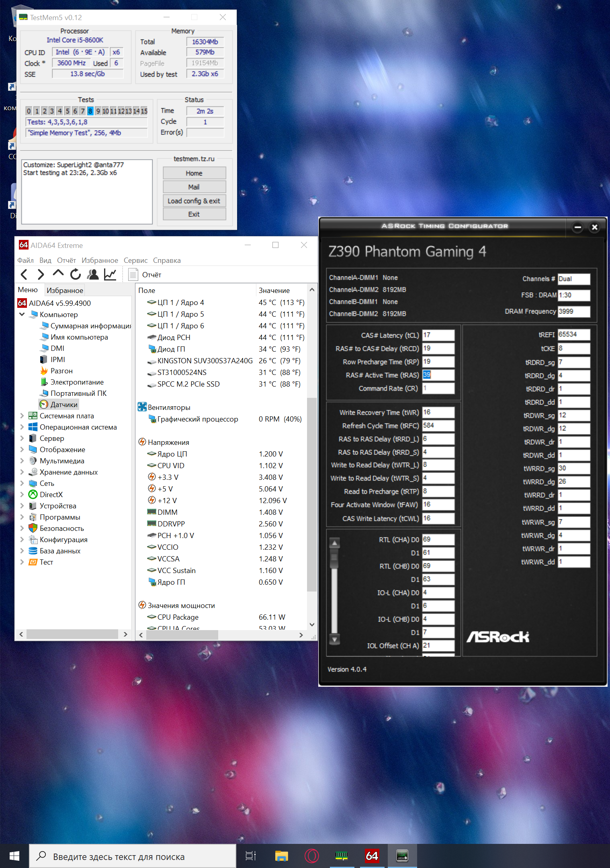Screen dimensions: 610x868
Task: Select the CPU Package power row
Action: tap(222, 617)
